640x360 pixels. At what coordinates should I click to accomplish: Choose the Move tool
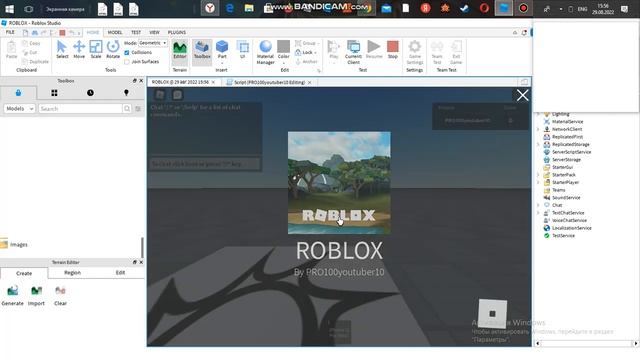(x=79, y=50)
